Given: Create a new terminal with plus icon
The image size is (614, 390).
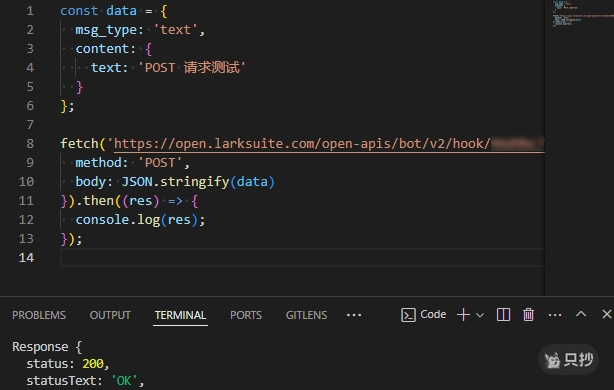Looking at the screenshot, I should [x=463, y=314].
